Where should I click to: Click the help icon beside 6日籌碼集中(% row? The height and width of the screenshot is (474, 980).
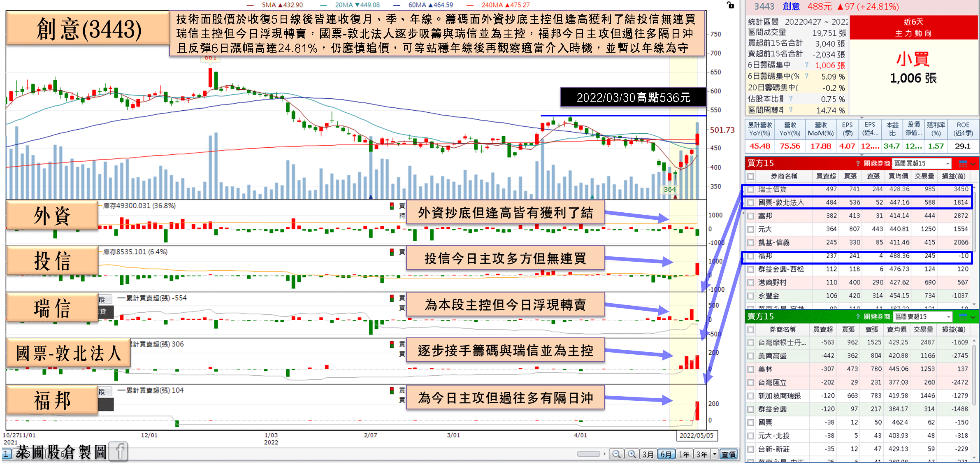(x=806, y=76)
